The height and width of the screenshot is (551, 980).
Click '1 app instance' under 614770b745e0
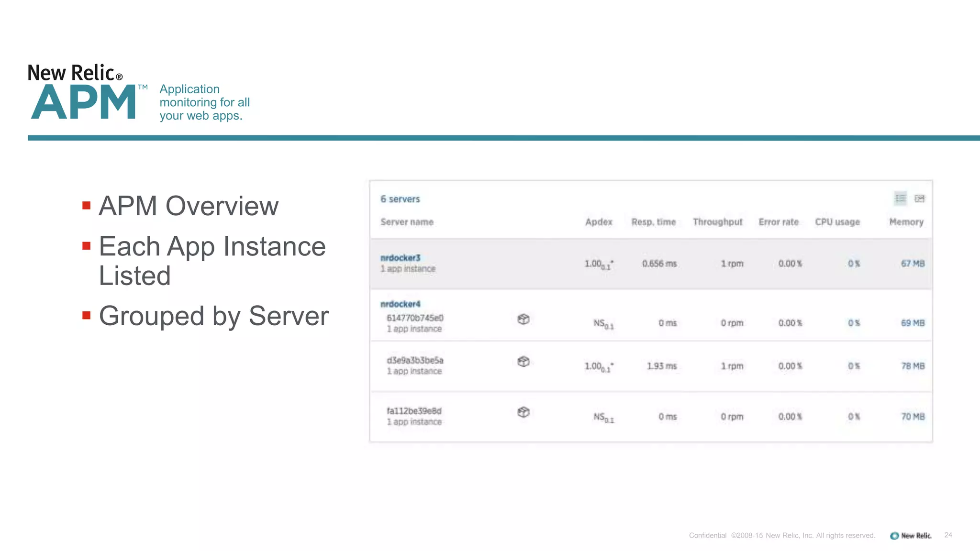(414, 329)
